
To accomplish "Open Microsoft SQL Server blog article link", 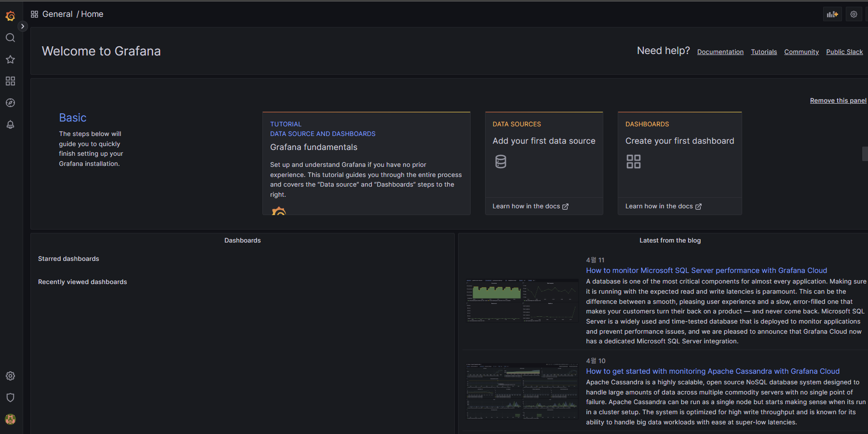I will tap(706, 271).
